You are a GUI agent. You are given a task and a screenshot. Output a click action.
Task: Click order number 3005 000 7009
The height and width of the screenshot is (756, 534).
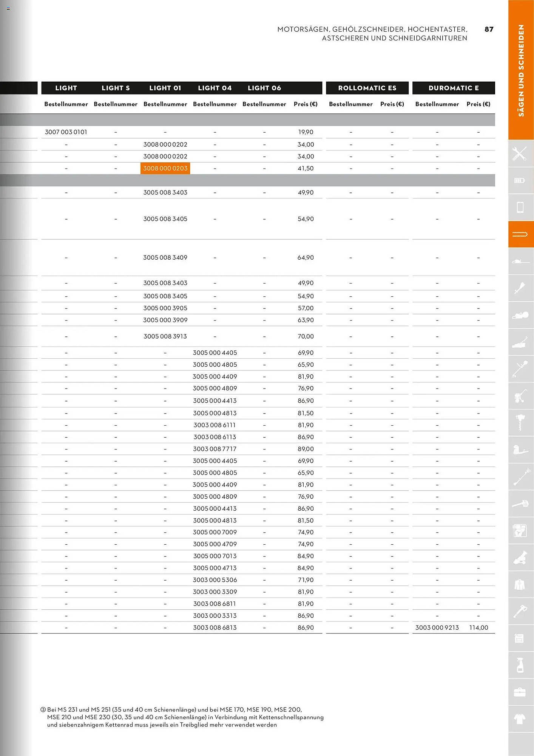click(215, 532)
